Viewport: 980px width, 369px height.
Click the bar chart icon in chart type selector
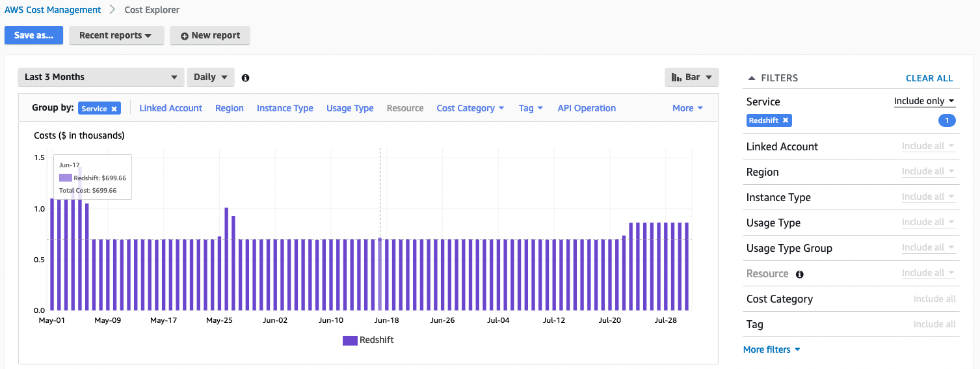point(676,77)
